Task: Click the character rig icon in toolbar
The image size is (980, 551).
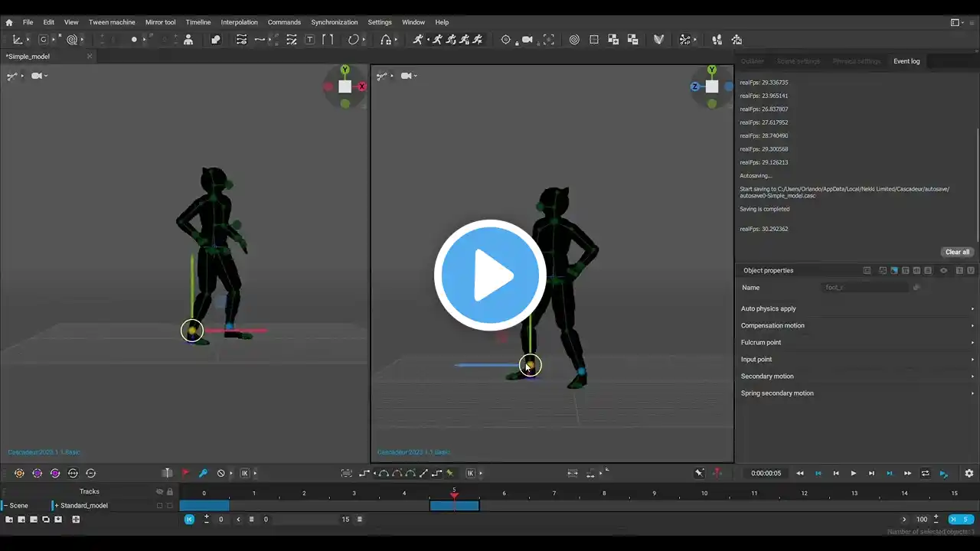Action: pos(188,40)
